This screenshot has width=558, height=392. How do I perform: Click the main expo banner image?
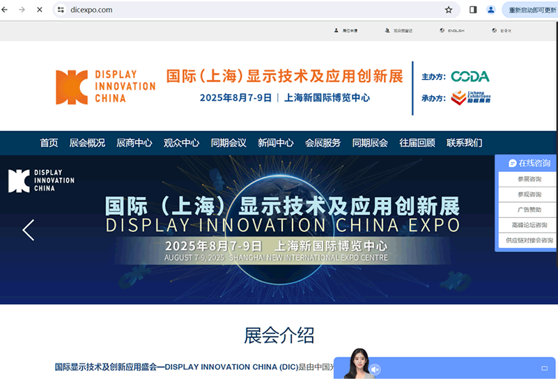coord(279,230)
